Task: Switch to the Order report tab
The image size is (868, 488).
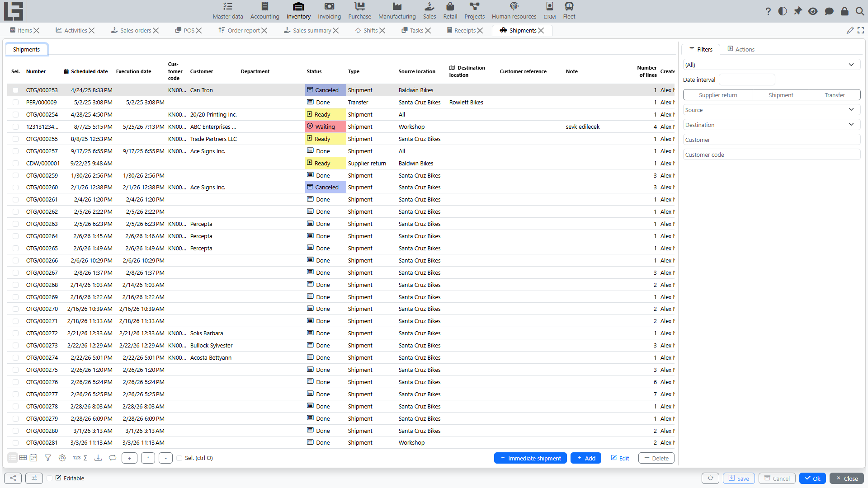Action: click(240, 30)
